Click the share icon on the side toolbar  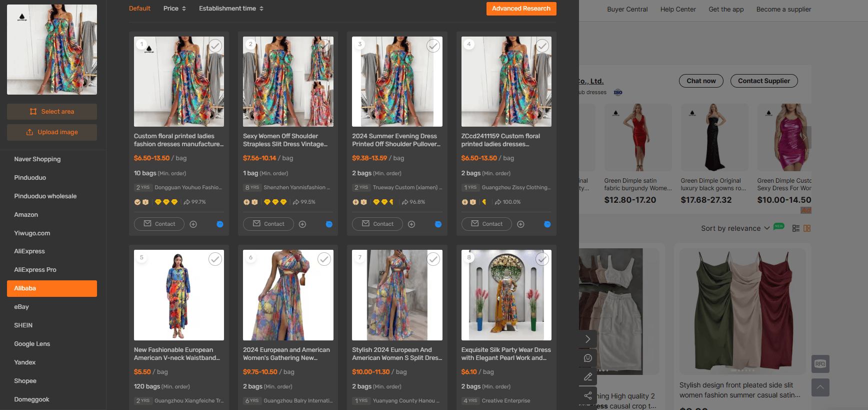[588, 395]
